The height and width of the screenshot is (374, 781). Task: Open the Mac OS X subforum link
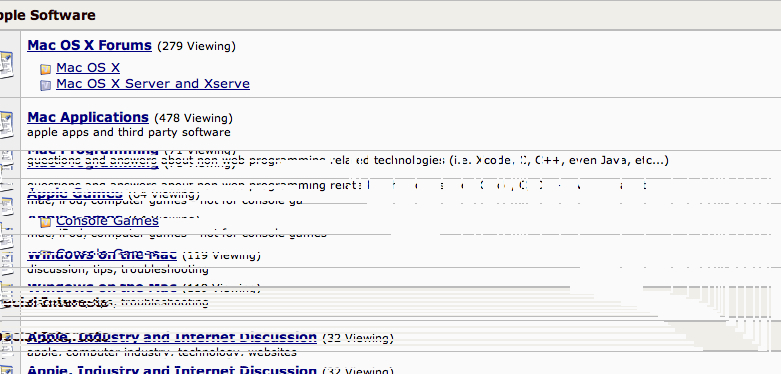pos(88,68)
